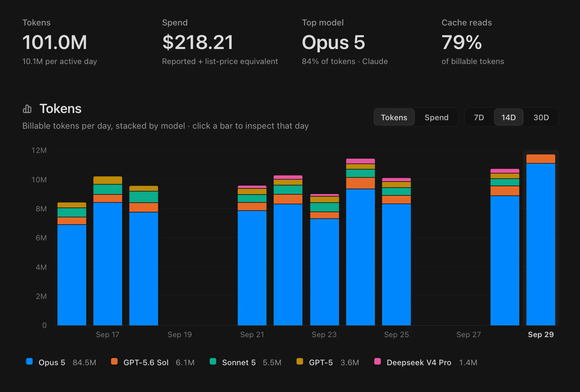Click the Opus 5 top model value
580x392 pixels.
point(333,42)
